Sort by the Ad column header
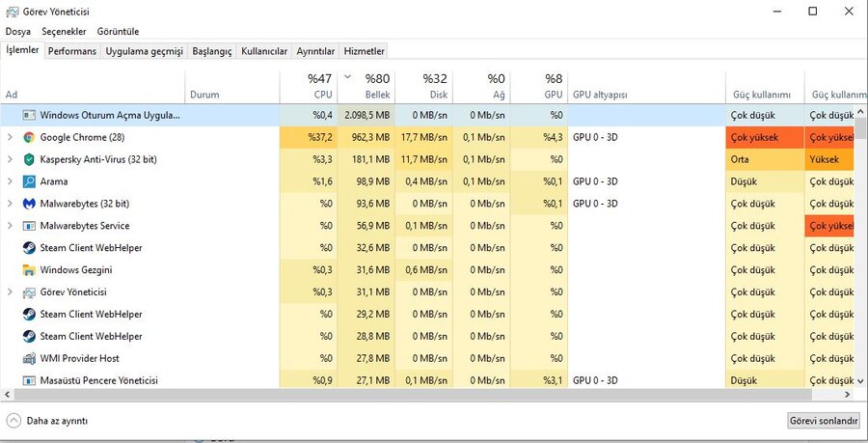This screenshot has height=443, width=868. pos(93,87)
